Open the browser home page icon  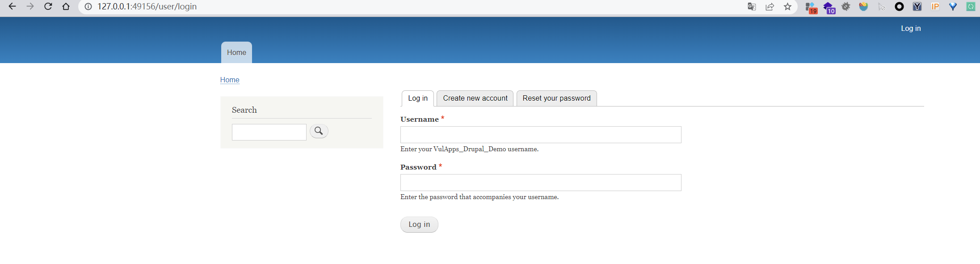(66, 6)
